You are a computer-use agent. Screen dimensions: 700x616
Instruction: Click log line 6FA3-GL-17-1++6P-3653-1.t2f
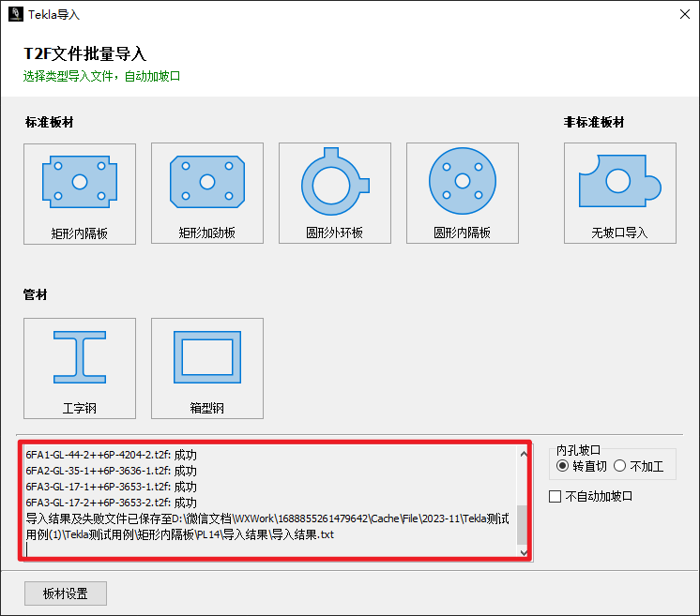(x=111, y=487)
